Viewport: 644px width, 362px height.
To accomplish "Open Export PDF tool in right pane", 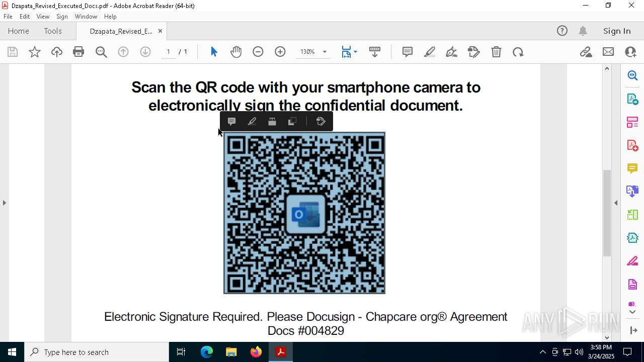I will [x=632, y=99].
